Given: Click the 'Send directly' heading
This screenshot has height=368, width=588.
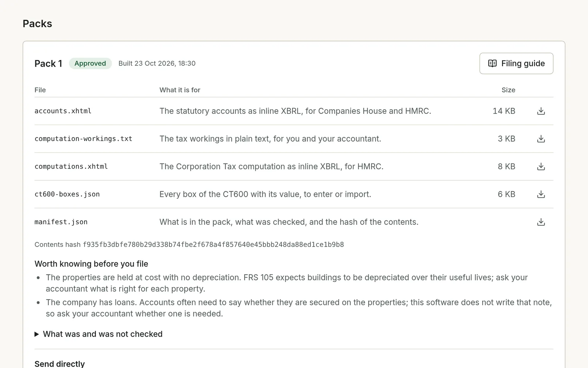Looking at the screenshot, I should point(60,364).
